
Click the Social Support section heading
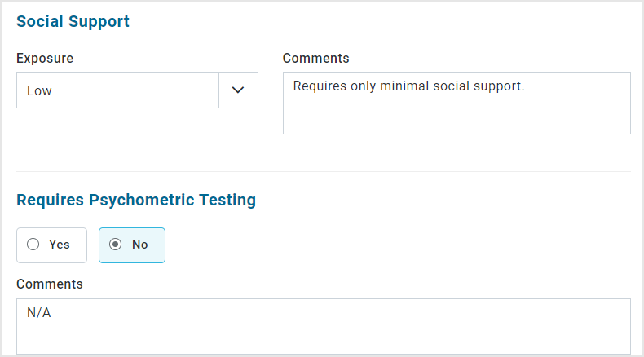click(73, 21)
